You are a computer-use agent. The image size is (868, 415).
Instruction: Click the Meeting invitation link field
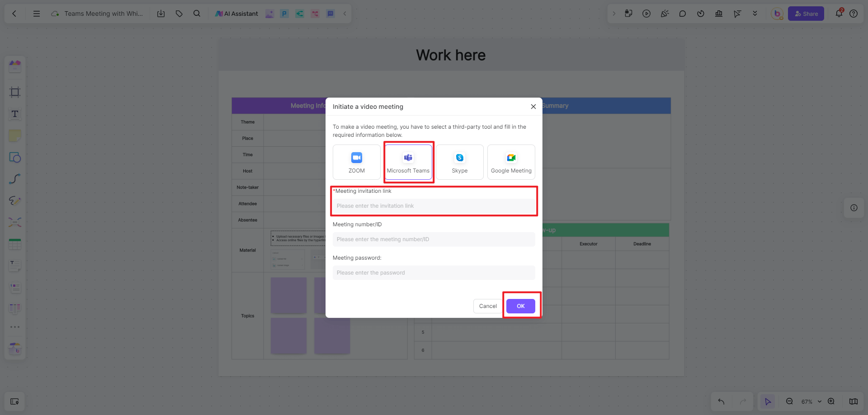point(434,206)
